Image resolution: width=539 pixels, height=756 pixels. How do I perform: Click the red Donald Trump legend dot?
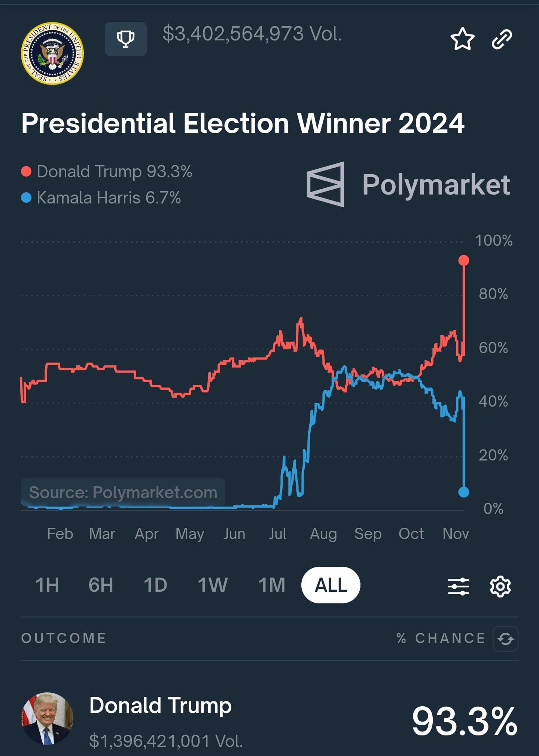[x=26, y=172]
